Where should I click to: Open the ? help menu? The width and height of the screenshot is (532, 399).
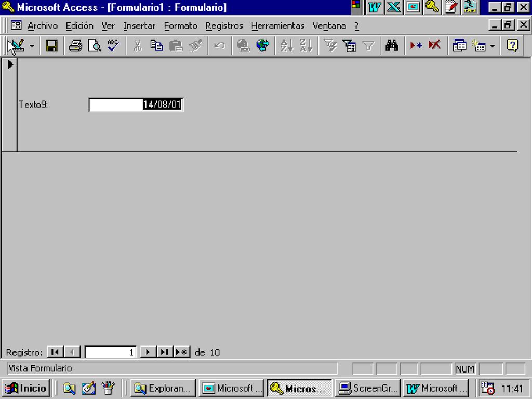coord(356,26)
